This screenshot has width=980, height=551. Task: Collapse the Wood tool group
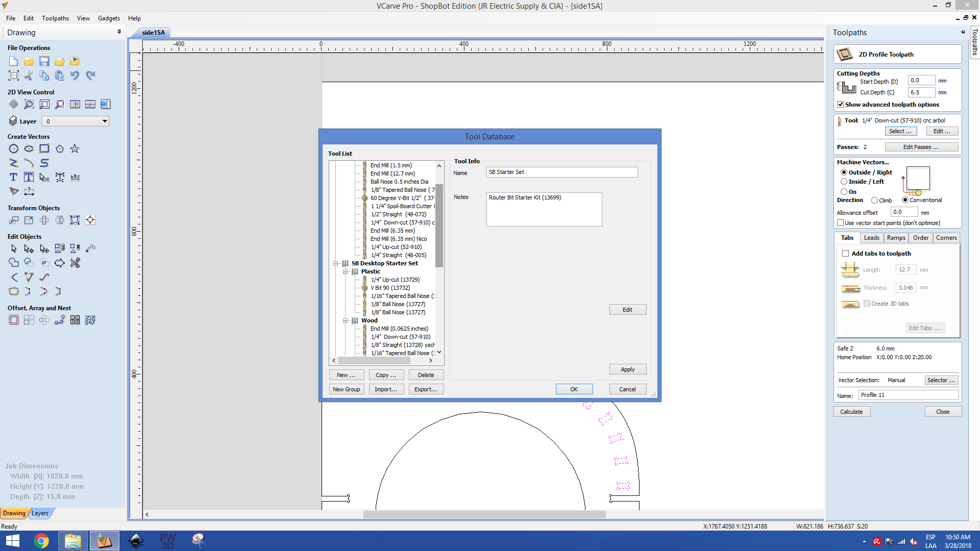pos(346,320)
